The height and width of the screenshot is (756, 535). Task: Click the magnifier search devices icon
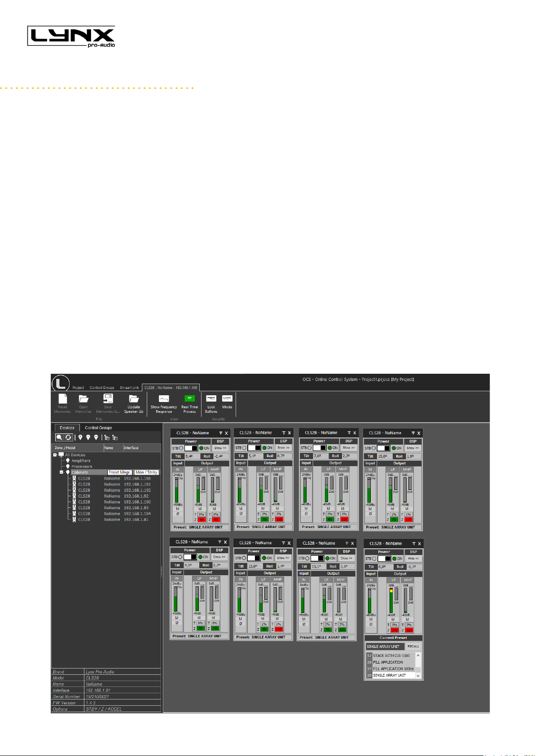pos(59,437)
